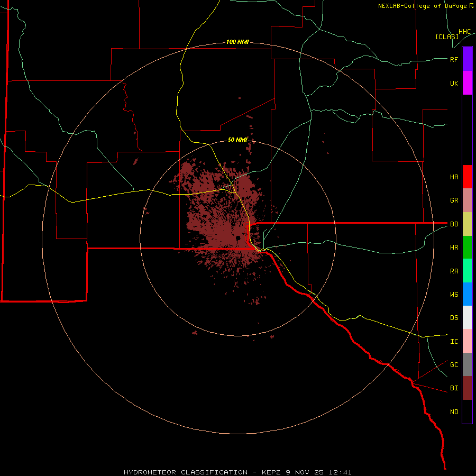
Task: Click the GC legend label
Action: pyautogui.click(x=454, y=365)
